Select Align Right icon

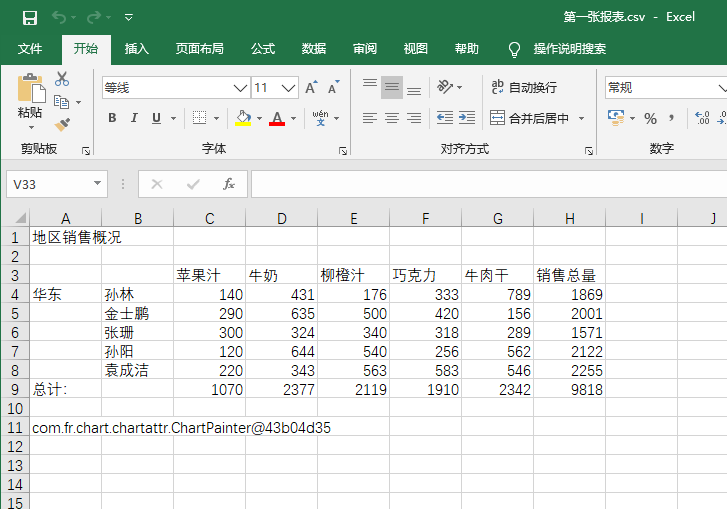pyautogui.click(x=414, y=118)
